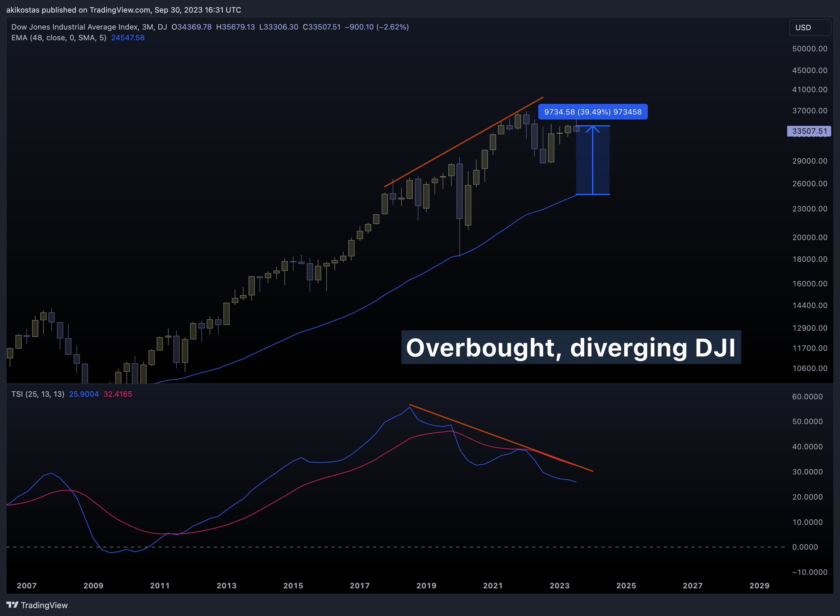Click the 45000.00 price axis label
The image size is (840, 616).
tap(810, 70)
